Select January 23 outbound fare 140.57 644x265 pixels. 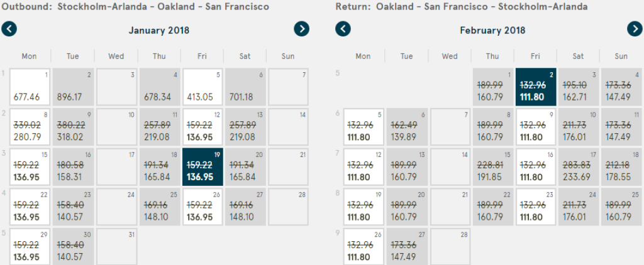coord(73,206)
